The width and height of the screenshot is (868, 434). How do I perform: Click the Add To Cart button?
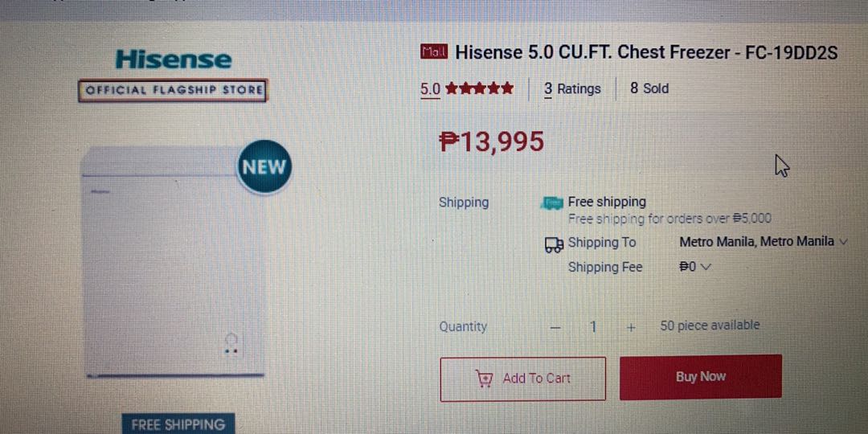pyautogui.click(x=522, y=379)
